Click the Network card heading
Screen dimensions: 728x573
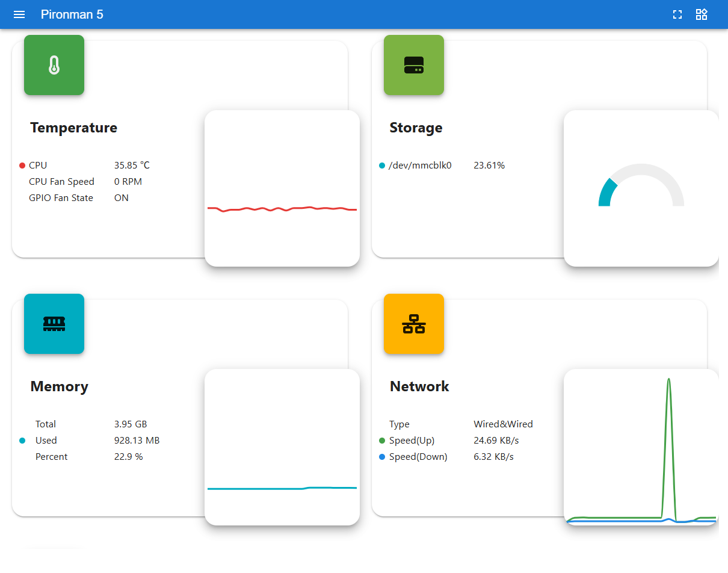coord(419,386)
